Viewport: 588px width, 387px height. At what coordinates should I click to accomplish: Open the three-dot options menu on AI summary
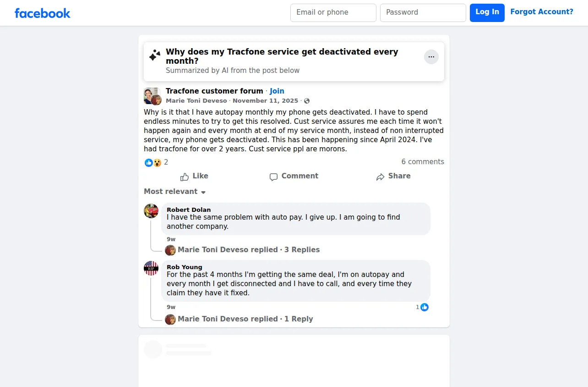tap(431, 57)
